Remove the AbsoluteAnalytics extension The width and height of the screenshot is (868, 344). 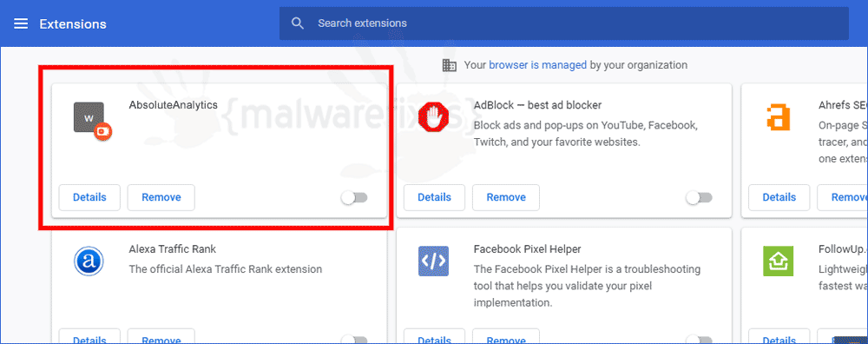pyautogui.click(x=161, y=198)
